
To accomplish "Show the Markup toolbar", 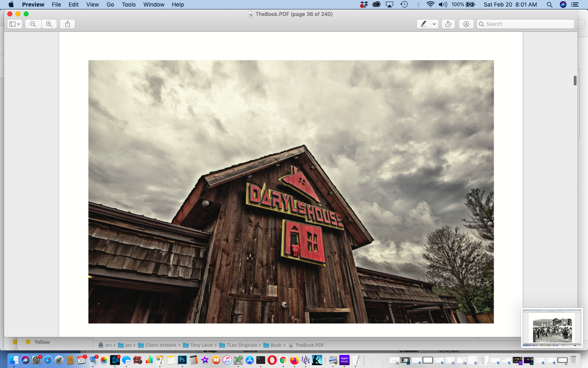I will pos(466,24).
